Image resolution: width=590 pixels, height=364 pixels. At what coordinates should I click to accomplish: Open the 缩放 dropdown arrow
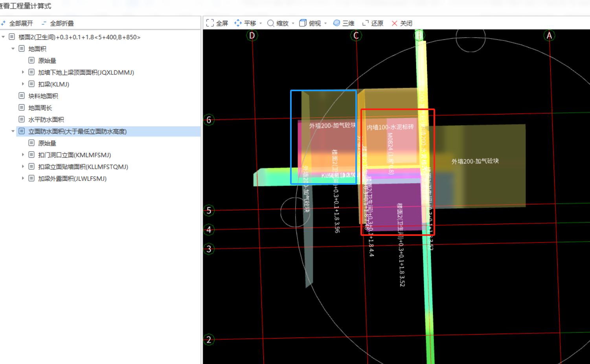[x=293, y=24]
